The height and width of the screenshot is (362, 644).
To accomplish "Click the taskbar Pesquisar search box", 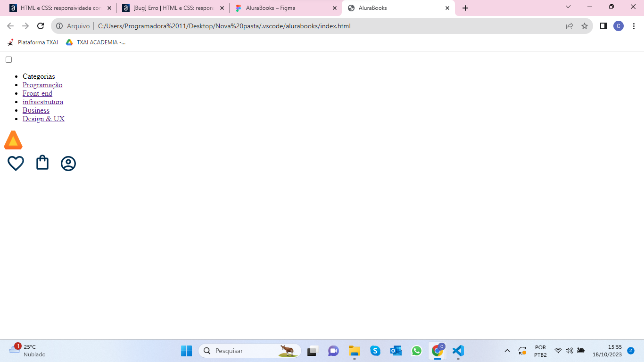I will (250, 351).
